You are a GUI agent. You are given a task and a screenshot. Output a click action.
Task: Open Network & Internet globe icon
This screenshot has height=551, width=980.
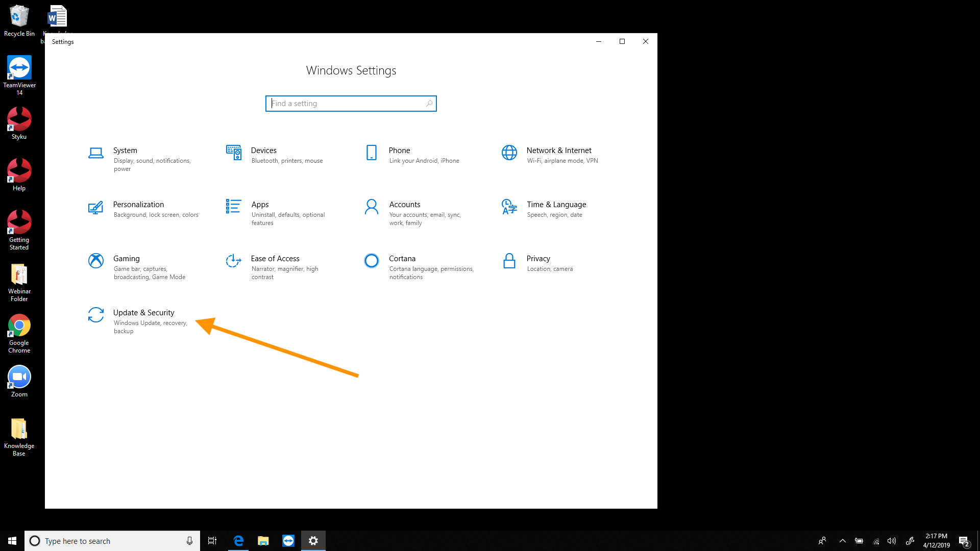pyautogui.click(x=509, y=153)
